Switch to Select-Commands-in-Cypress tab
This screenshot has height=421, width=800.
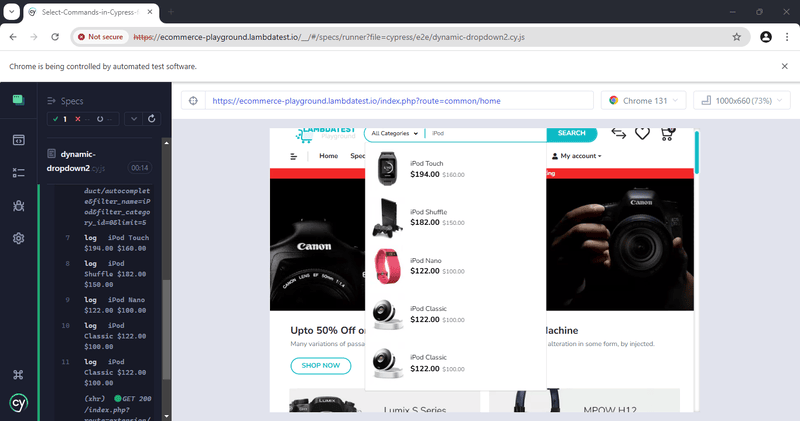(90, 12)
